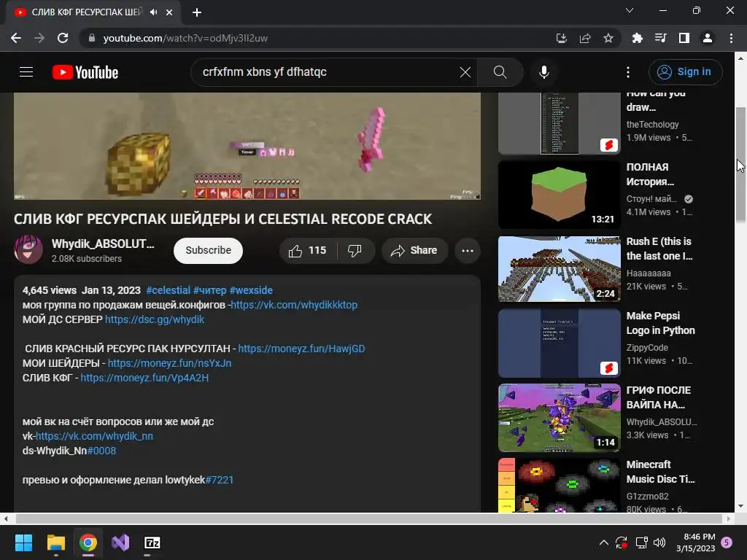
Task: Click the vertical page scrollbar
Action: pos(740,164)
